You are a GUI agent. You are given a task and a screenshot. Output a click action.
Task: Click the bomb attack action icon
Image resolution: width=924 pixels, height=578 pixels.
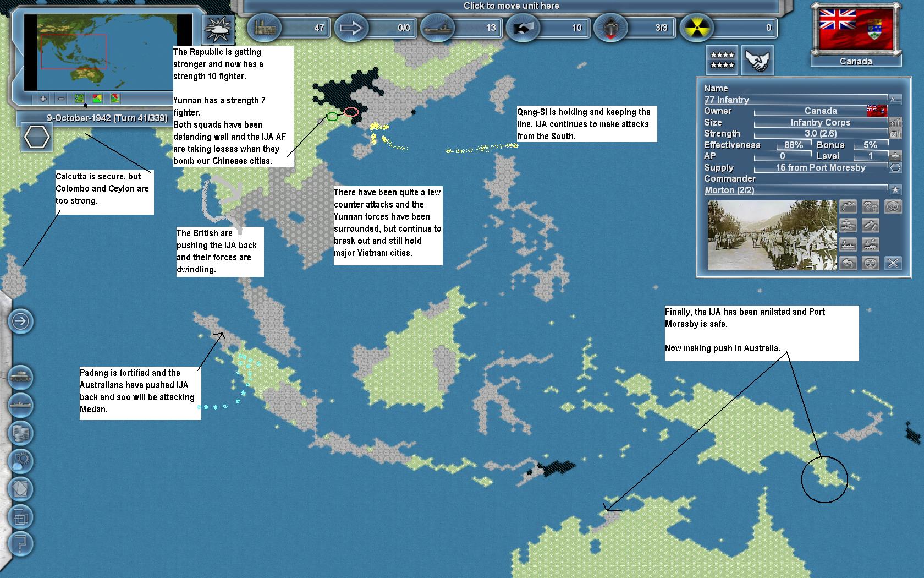point(871,225)
